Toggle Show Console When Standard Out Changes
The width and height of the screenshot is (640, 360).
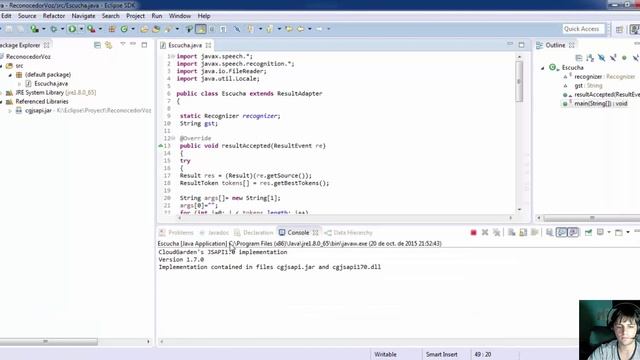coord(562,233)
